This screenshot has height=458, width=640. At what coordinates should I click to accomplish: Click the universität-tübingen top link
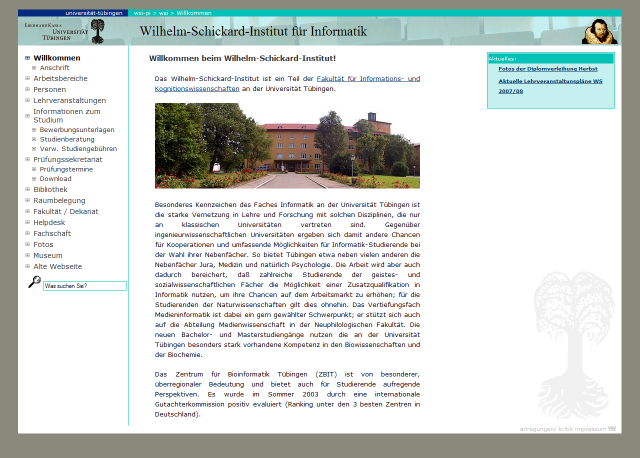tap(94, 13)
